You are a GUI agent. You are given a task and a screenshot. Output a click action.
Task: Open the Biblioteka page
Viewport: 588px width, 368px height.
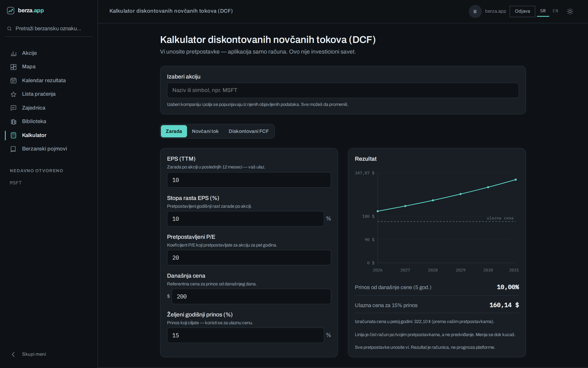(x=49, y=121)
